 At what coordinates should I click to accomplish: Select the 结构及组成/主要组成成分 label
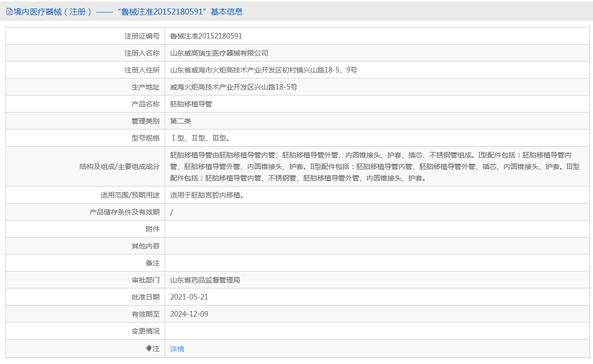(x=125, y=166)
